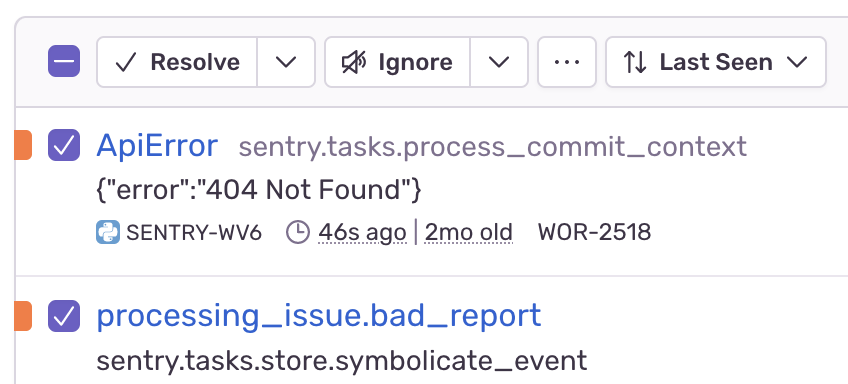Click the checkmark icon on Resolve button
Image resolution: width=848 pixels, height=384 pixels.
point(125,62)
